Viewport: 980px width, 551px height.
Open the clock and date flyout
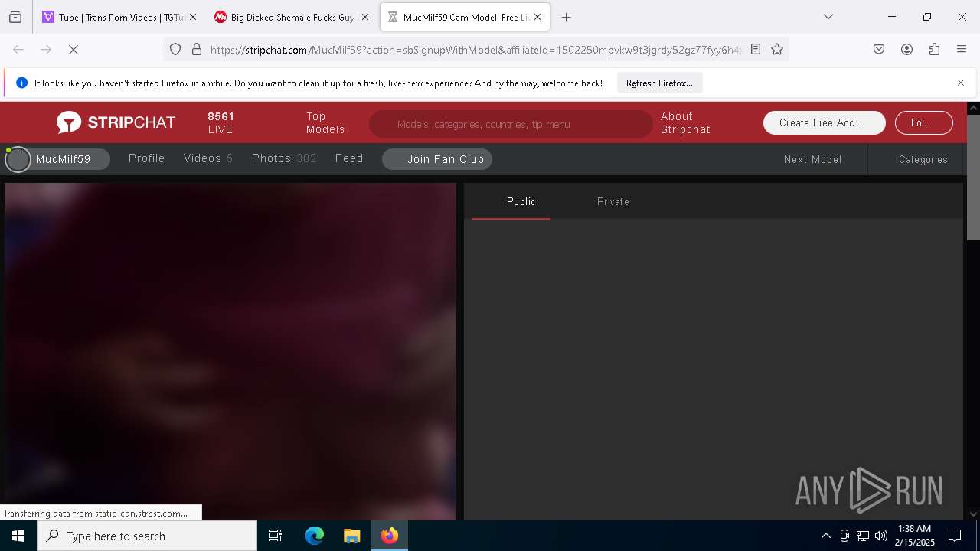click(914, 536)
